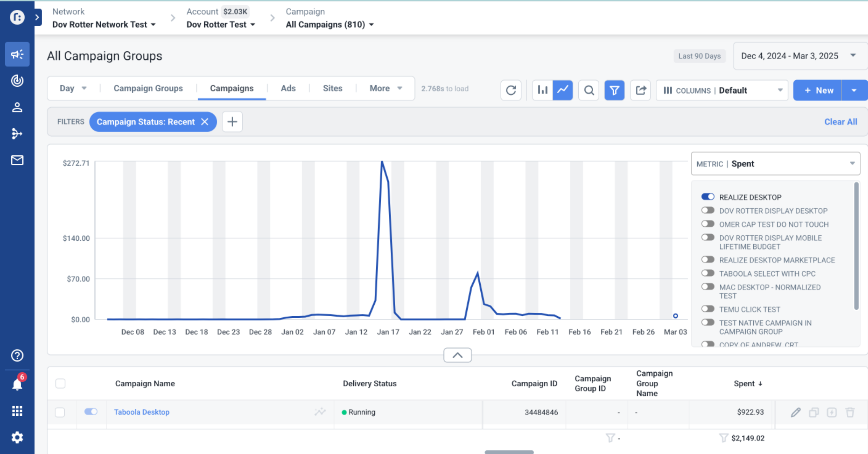Toggle REALIZE DESKTOP chart series off
Screen dimensions: 868x454
[708, 197]
